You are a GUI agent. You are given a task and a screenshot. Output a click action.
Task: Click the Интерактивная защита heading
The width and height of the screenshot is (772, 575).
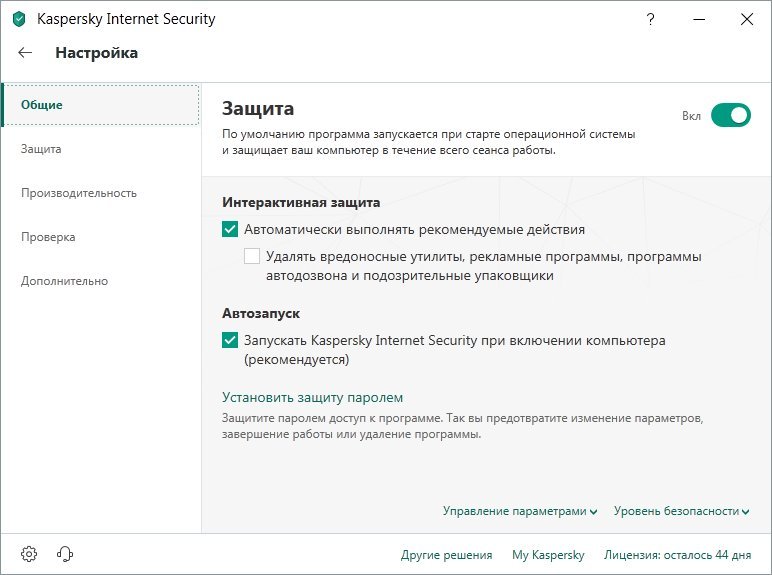301,202
